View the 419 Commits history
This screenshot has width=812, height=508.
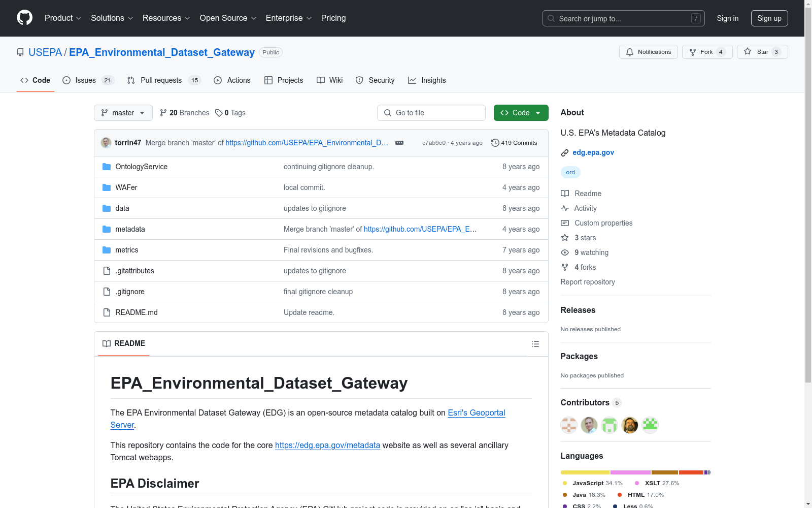pos(514,143)
